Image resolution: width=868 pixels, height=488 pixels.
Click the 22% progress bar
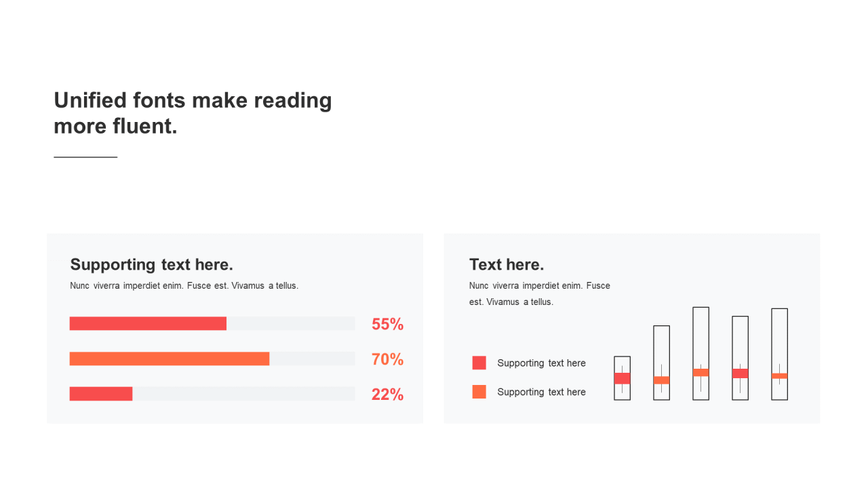(x=212, y=394)
